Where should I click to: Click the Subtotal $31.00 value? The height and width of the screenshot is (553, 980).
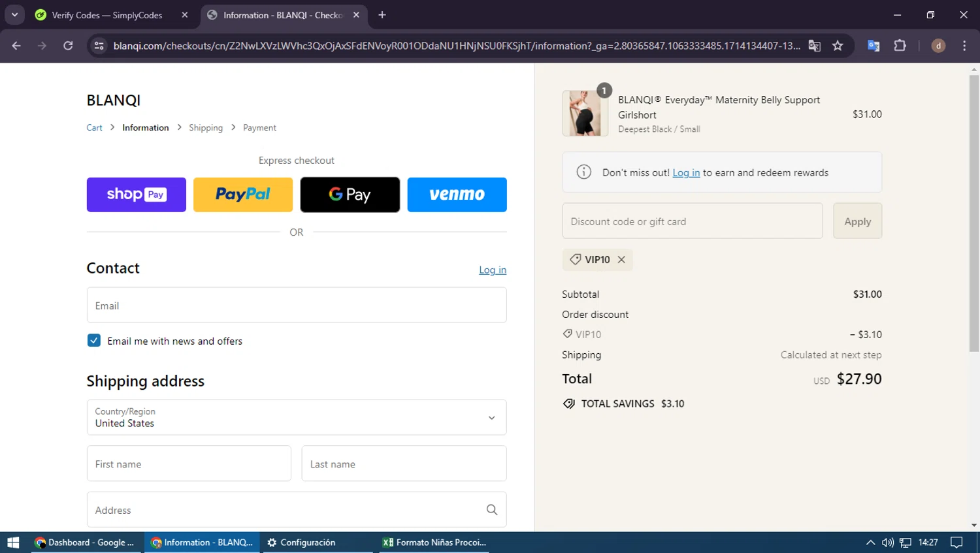point(867,294)
